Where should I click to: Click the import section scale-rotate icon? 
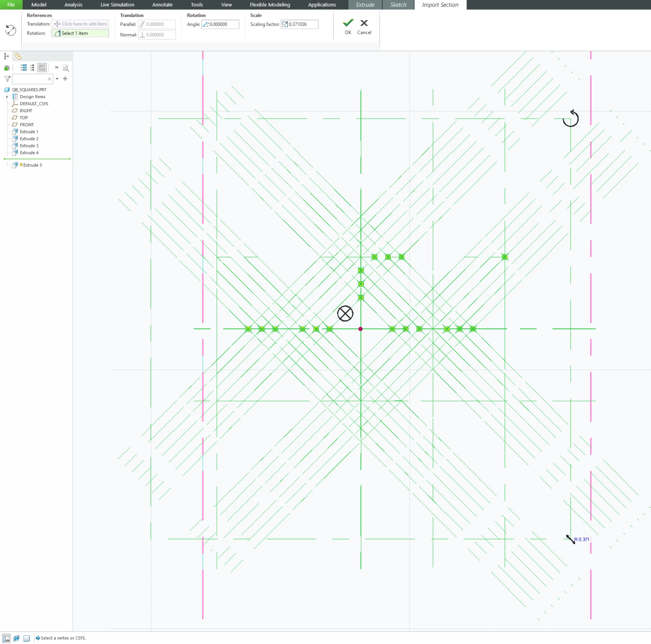pyautogui.click(x=11, y=30)
